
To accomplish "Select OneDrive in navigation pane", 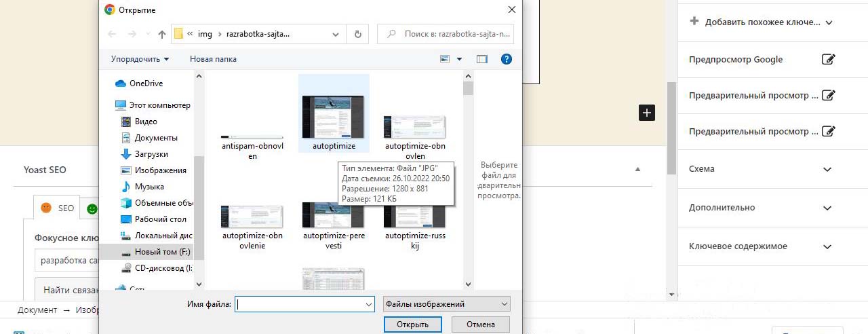I will pyautogui.click(x=146, y=83).
